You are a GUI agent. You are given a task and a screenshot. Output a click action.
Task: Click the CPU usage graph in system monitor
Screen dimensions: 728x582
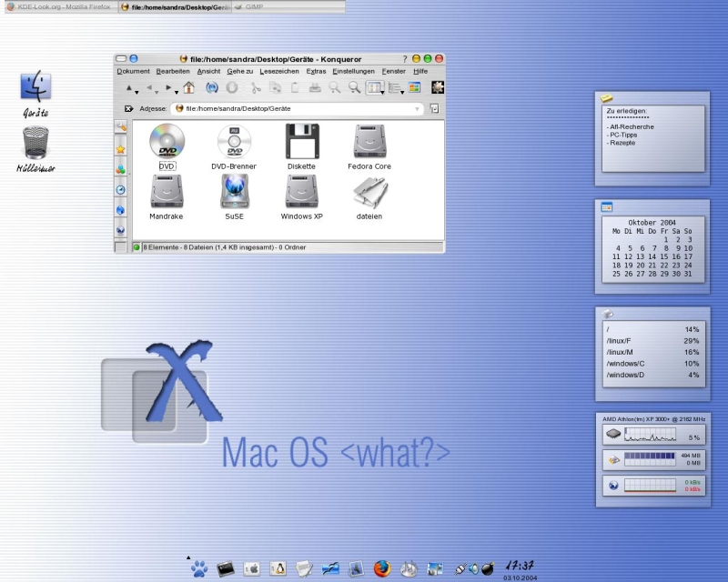point(650,435)
